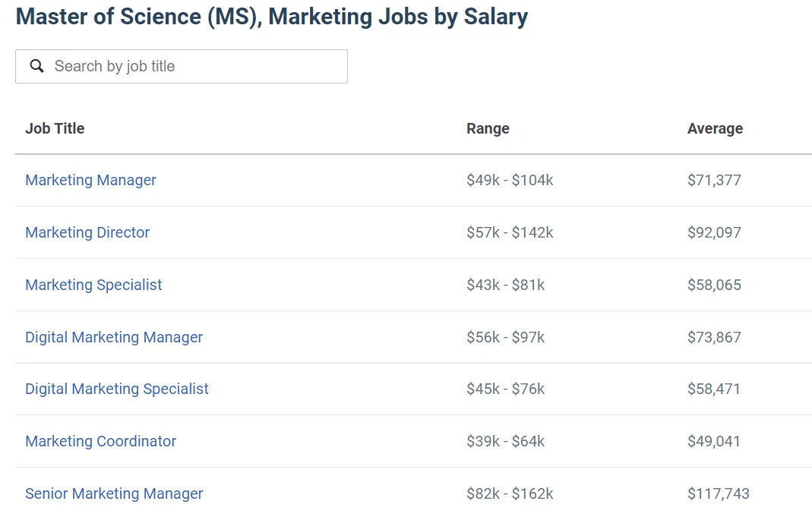Click the $82k - $162k salary range

point(510,493)
